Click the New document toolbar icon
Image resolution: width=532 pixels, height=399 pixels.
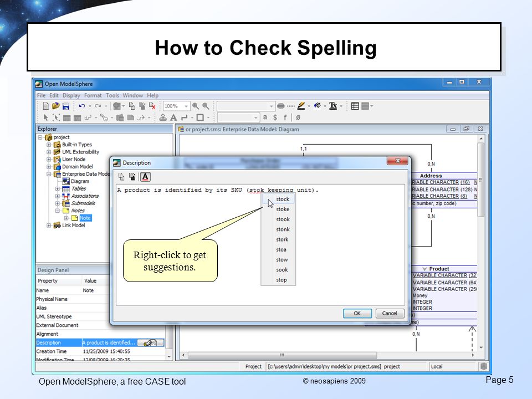[45, 106]
